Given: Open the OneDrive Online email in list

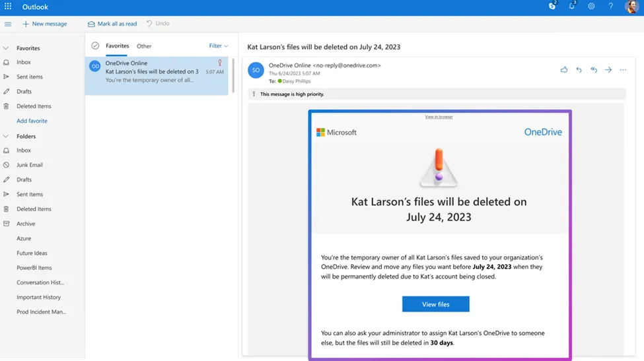Looking at the screenshot, I should pos(159,72).
